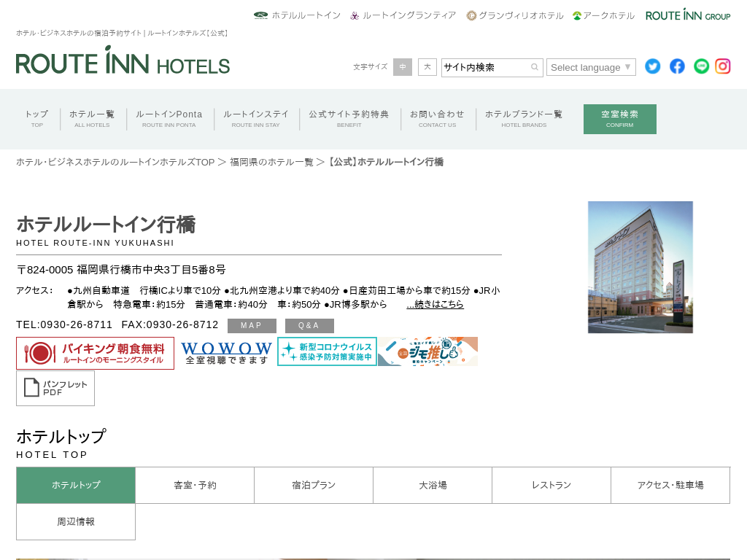
Task: Open the ホテルルートイン brand link
Action: 298,15
